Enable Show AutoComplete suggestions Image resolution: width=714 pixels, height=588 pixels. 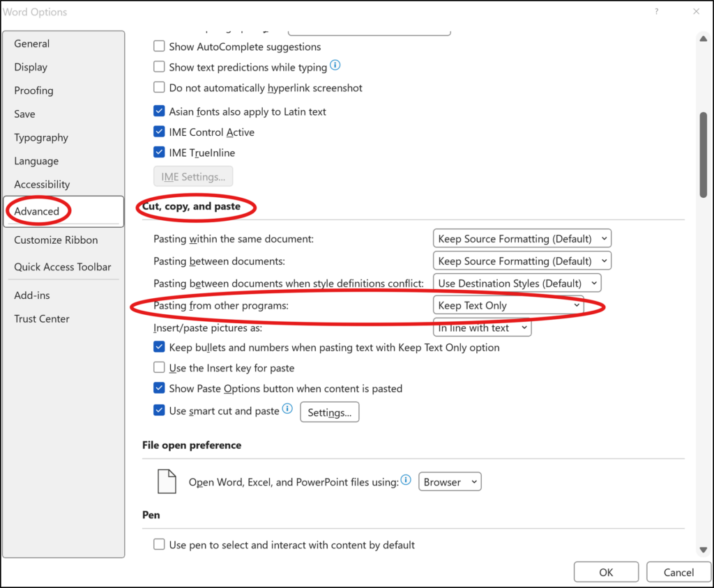[159, 47]
